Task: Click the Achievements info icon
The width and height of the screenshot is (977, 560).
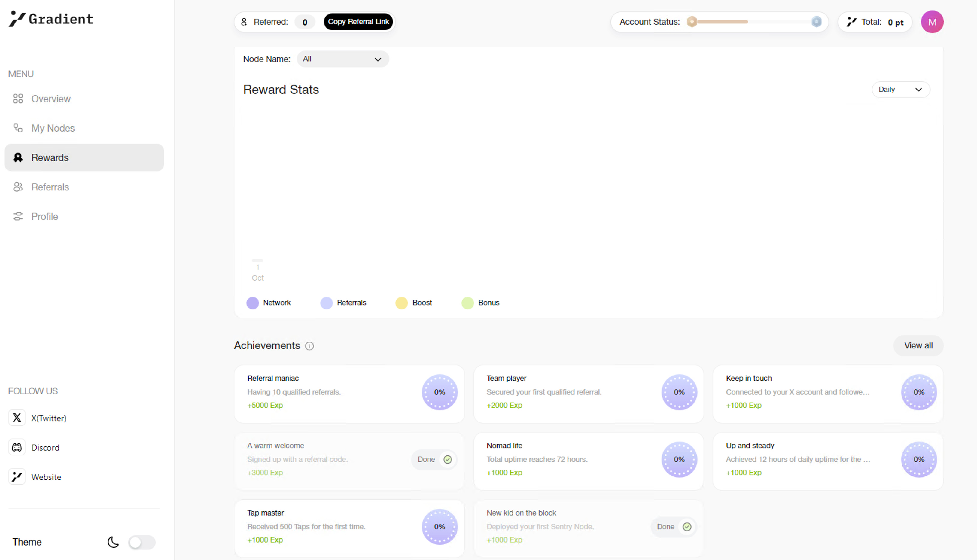Action: point(309,346)
